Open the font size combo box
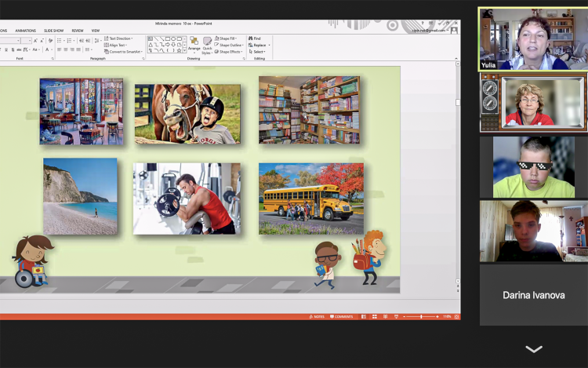 pos(26,41)
